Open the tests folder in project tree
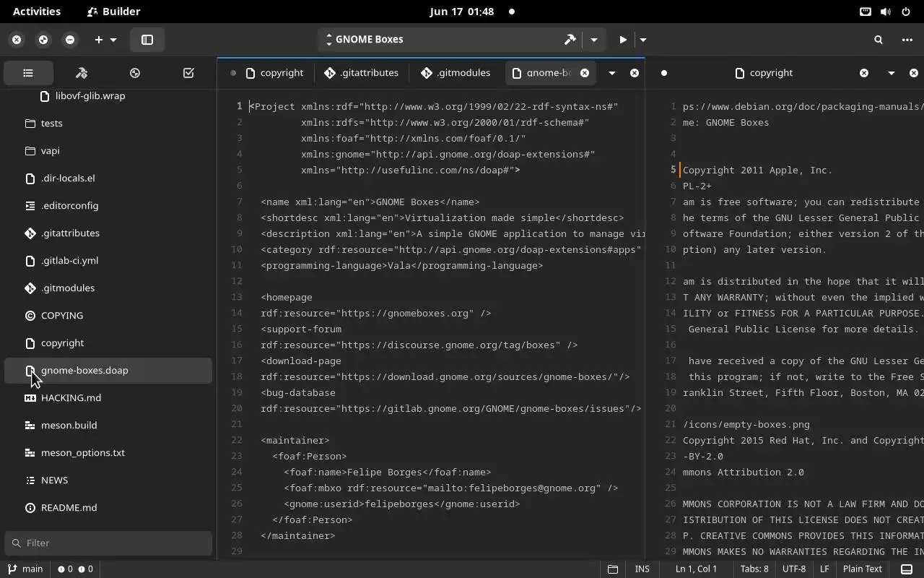Viewport: 924px width, 578px height. point(108,124)
